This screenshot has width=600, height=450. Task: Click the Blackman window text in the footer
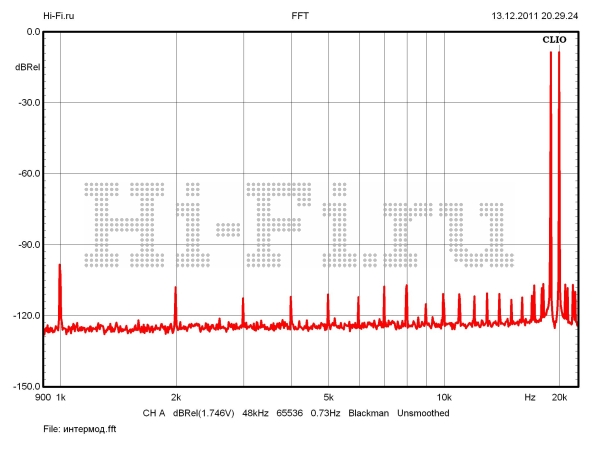[368, 412]
